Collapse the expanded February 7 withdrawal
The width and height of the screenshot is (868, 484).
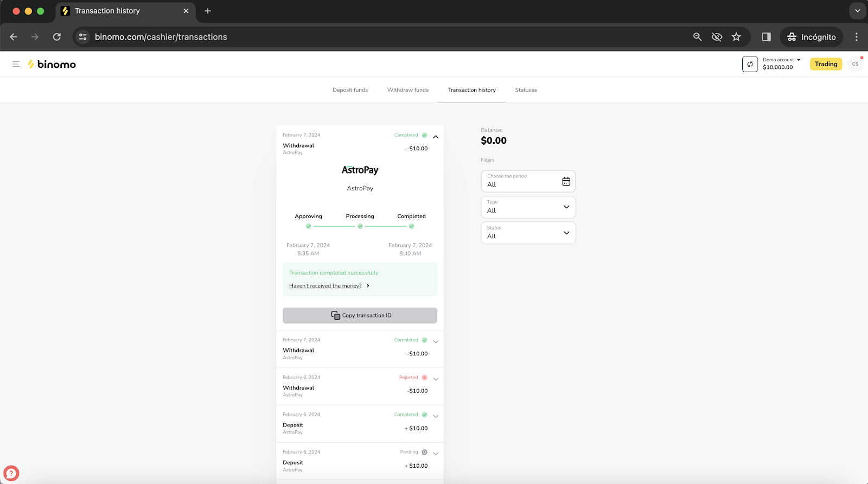pyautogui.click(x=436, y=137)
